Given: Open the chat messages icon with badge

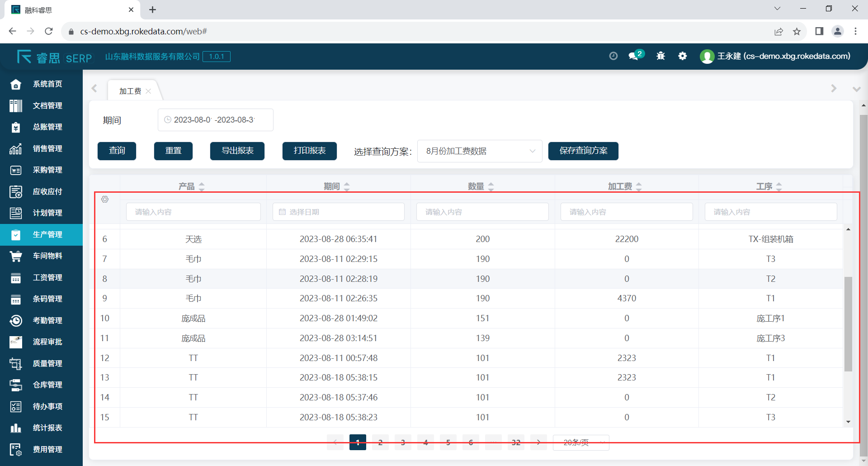Looking at the screenshot, I should coord(635,56).
